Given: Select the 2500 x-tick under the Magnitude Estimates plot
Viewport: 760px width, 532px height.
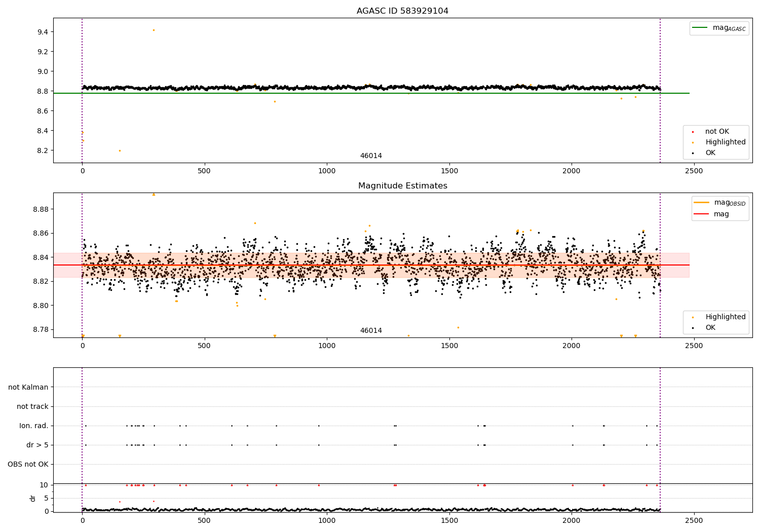Looking at the screenshot, I should coord(694,346).
